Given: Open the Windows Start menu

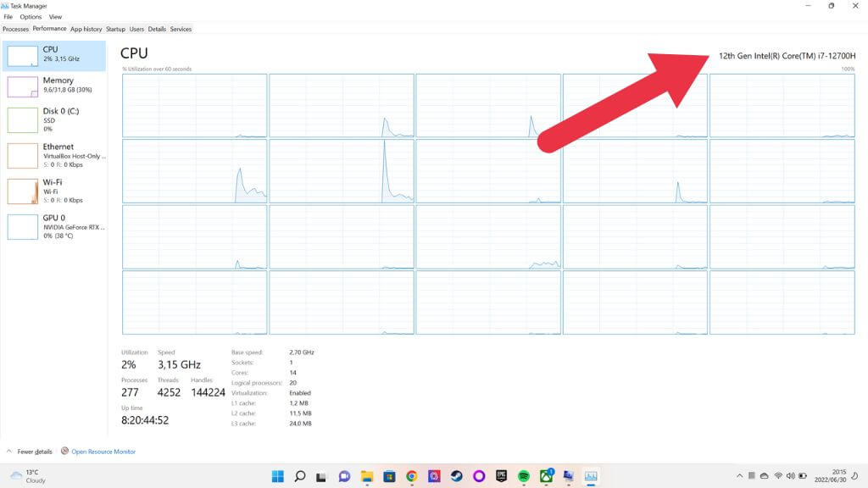Looking at the screenshot, I should pos(278,476).
